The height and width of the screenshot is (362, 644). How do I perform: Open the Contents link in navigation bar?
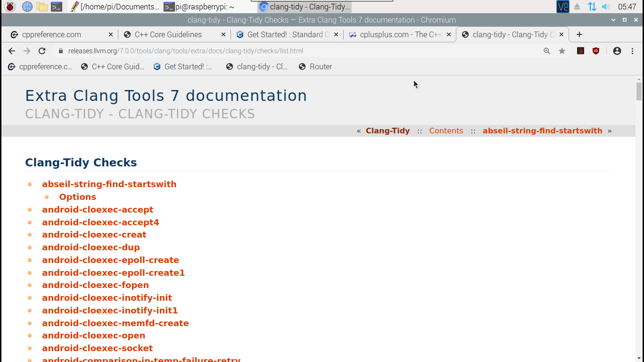pos(446,131)
